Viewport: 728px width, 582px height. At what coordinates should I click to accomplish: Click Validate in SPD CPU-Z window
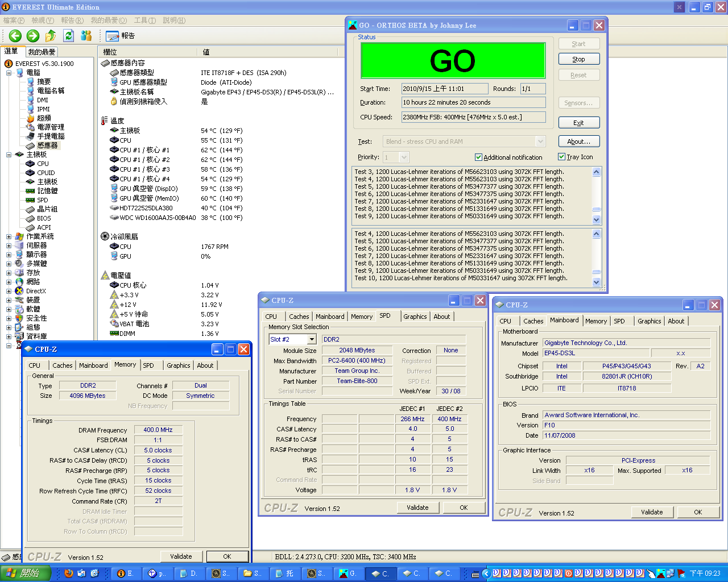[417, 508]
